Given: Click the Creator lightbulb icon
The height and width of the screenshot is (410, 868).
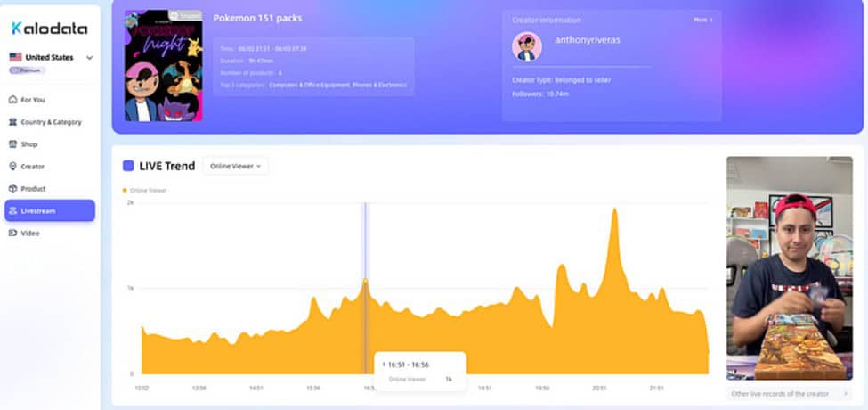Looking at the screenshot, I should [12, 166].
